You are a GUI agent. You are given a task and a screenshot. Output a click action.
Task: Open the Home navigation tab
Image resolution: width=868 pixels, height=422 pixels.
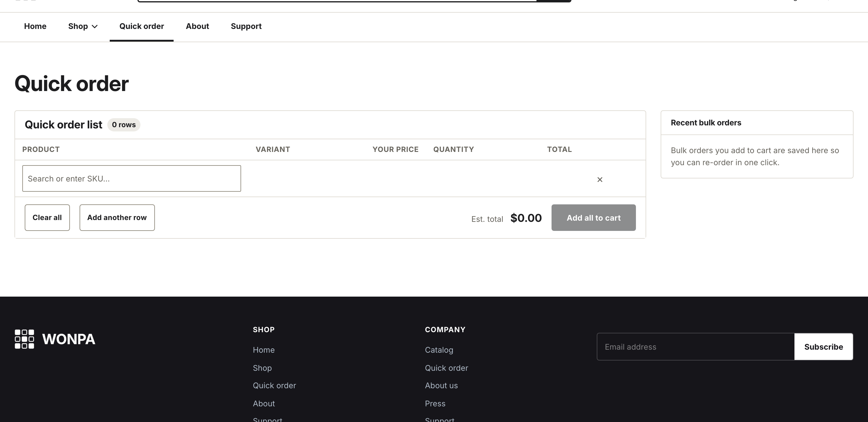click(35, 26)
